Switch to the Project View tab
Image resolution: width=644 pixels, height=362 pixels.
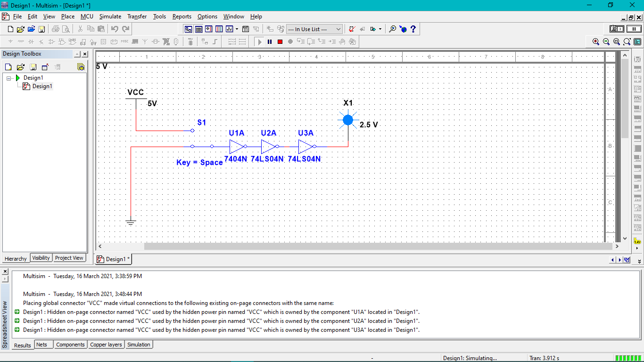[69, 258]
